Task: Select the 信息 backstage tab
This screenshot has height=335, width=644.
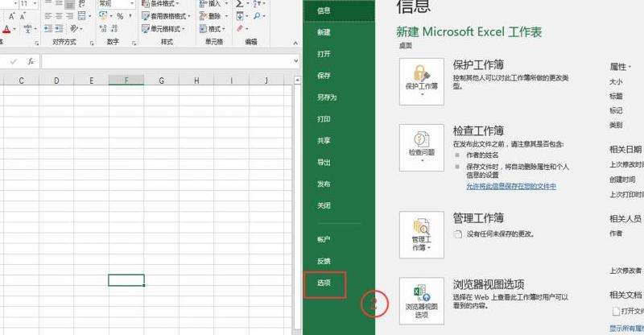Action: point(339,10)
